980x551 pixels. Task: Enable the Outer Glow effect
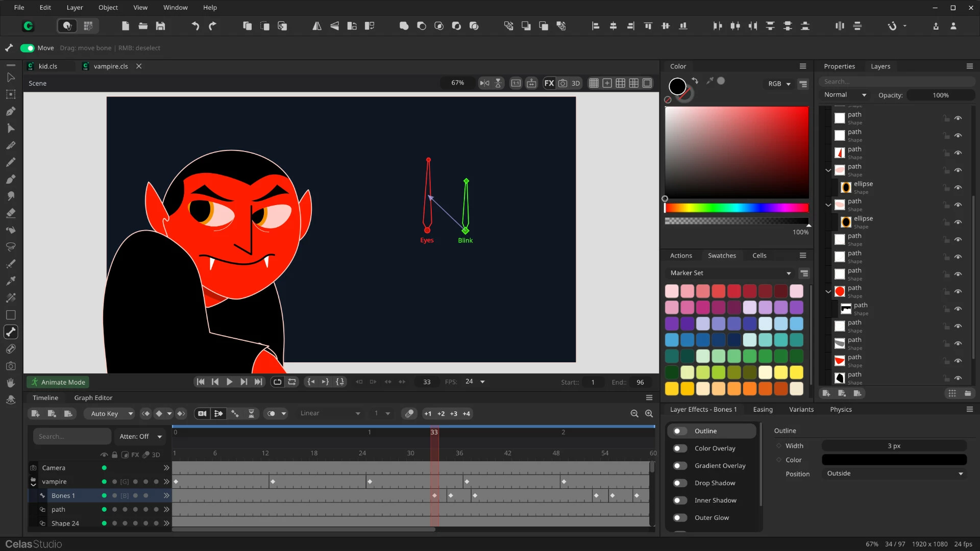click(679, 518)
